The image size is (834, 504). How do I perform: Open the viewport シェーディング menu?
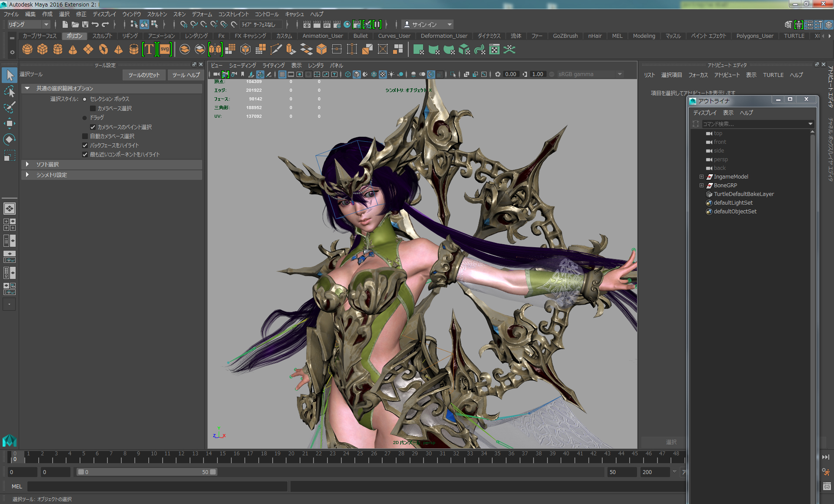(243, 65)
